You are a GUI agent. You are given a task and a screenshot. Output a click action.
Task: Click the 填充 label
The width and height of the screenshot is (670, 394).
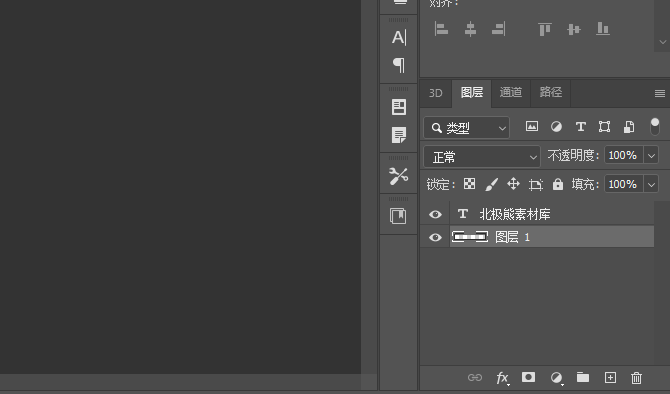point(585,185)
